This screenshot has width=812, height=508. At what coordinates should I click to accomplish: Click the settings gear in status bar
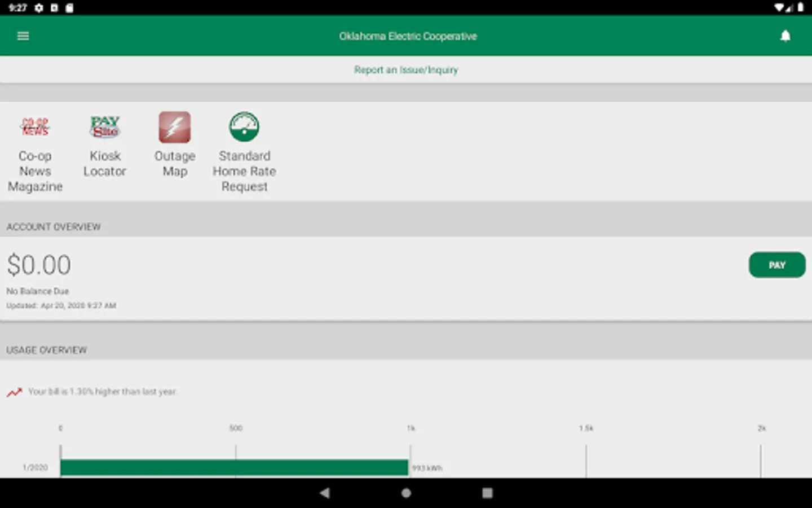pos(39,8)
